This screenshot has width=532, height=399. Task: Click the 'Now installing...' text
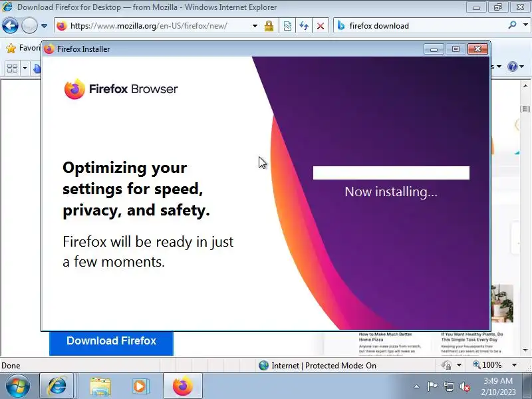391,192
